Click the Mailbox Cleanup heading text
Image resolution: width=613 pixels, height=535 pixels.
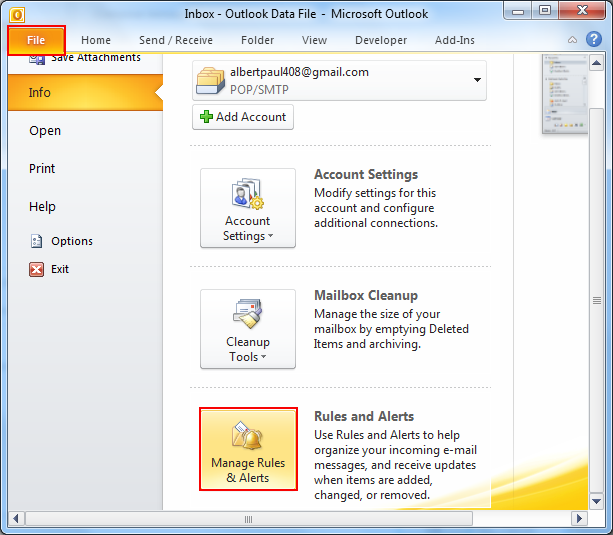pos(366,295)
